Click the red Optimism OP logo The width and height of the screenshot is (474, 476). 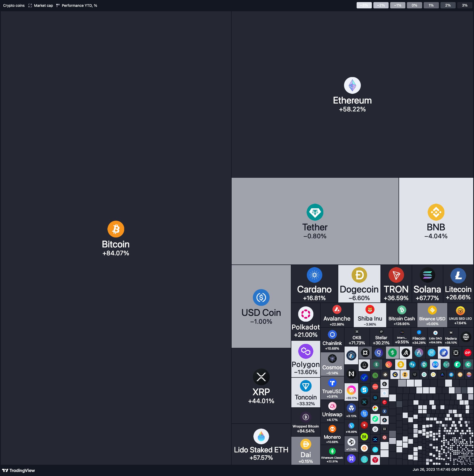tap(468, 353)
